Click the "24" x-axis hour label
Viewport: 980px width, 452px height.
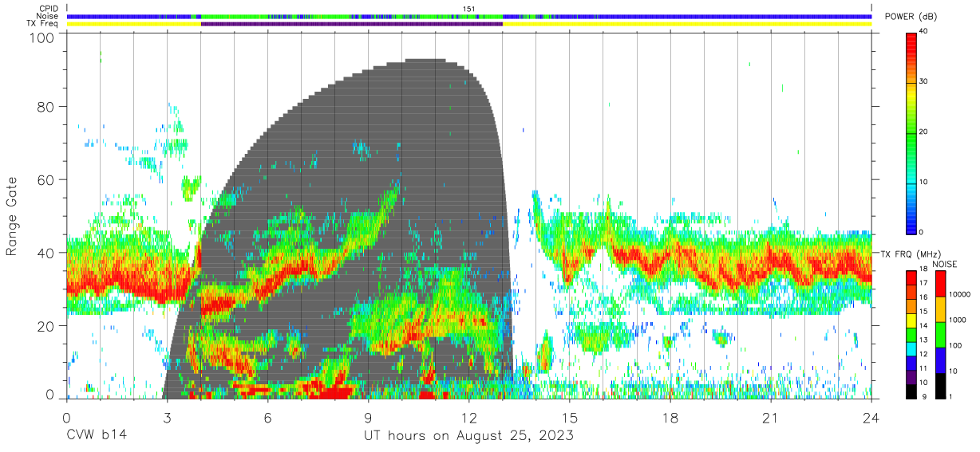click(871, 418)
